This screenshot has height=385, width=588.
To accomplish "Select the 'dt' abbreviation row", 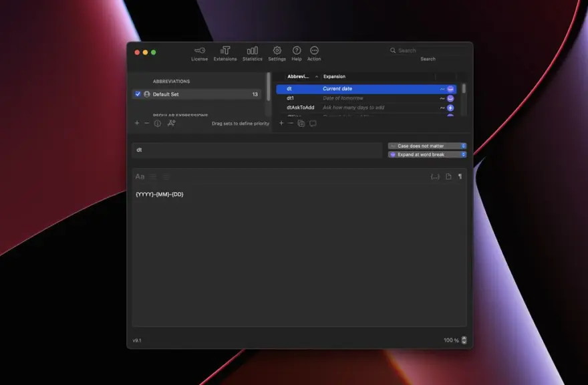I will tap(366, 89).
